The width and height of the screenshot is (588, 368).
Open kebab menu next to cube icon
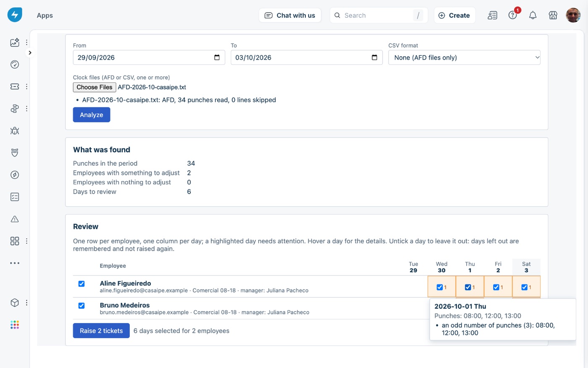[26, 303]
